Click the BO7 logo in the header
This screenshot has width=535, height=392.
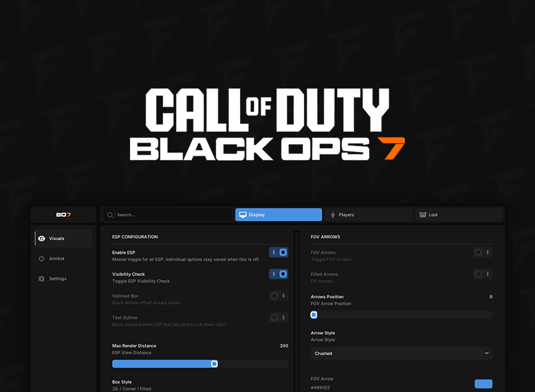tap(64, 215)
